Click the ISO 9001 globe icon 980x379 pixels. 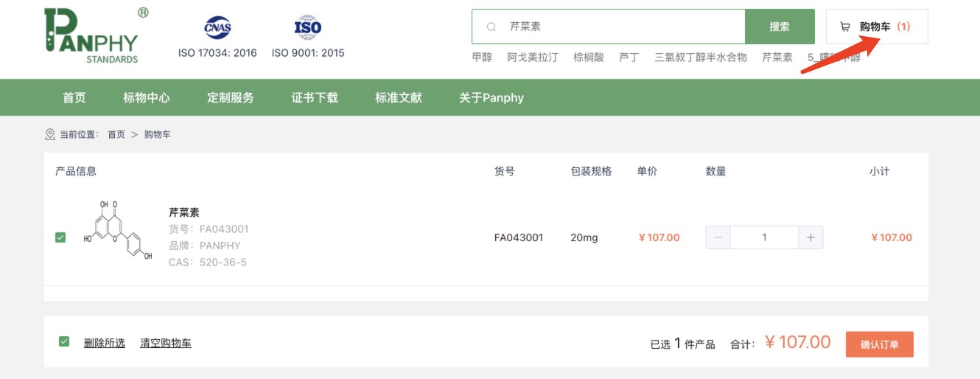point(307,28)
